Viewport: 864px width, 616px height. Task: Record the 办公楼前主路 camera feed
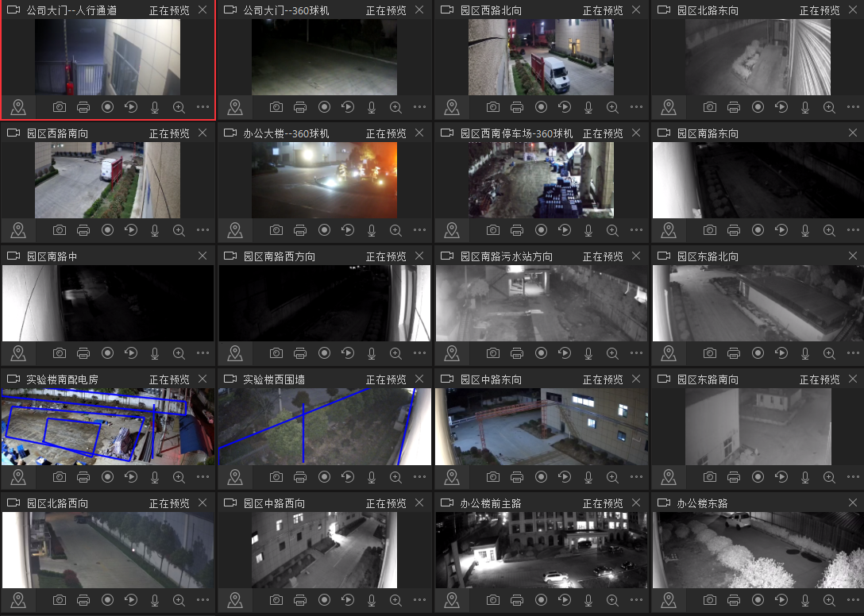pyautogui.click(x=541, y=600)
